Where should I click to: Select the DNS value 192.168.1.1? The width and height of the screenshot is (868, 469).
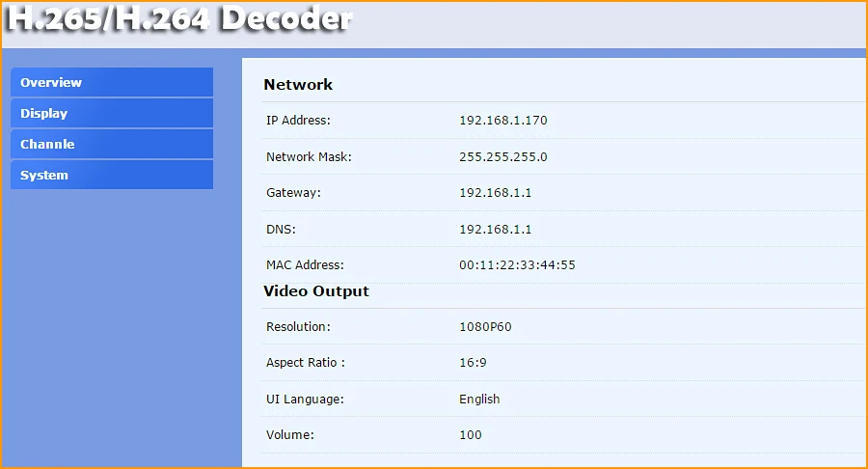(495, 230)
